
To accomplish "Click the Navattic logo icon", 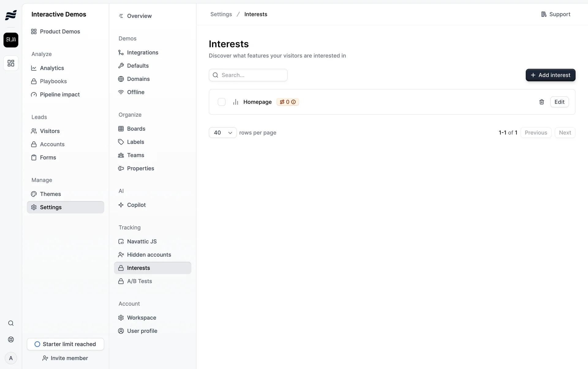I will click(11, 15).
